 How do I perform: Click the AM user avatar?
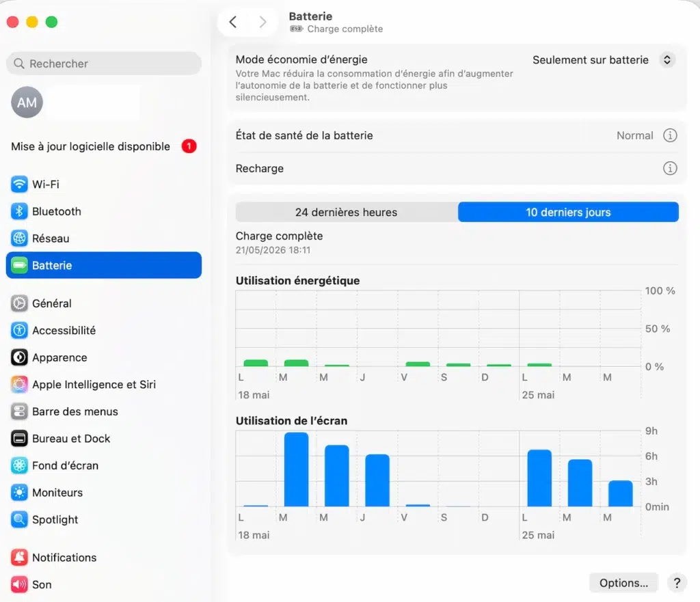point(27,102)
